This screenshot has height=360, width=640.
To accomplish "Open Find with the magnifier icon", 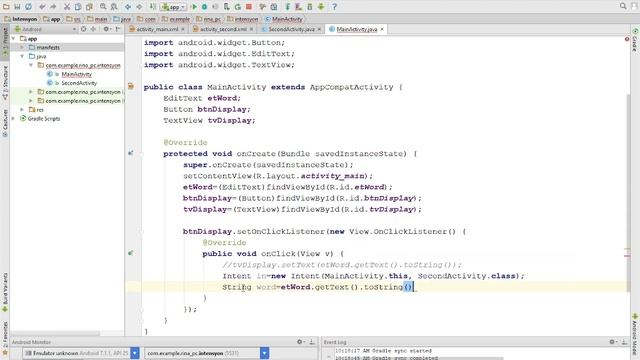I will tap(103, 7).
